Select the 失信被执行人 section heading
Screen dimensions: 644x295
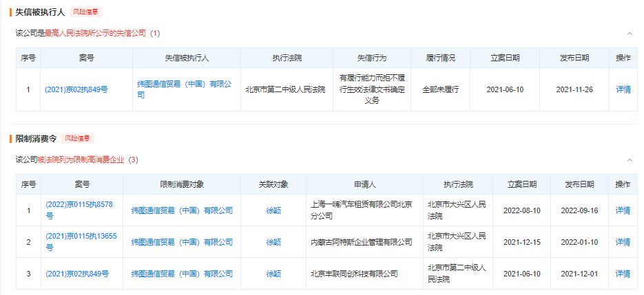(x=40, y=12)
